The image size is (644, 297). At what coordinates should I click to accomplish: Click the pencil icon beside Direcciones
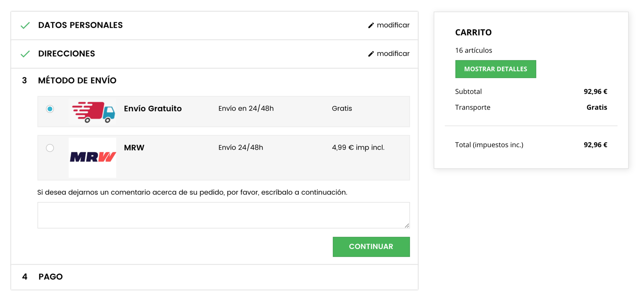[371, 54]
